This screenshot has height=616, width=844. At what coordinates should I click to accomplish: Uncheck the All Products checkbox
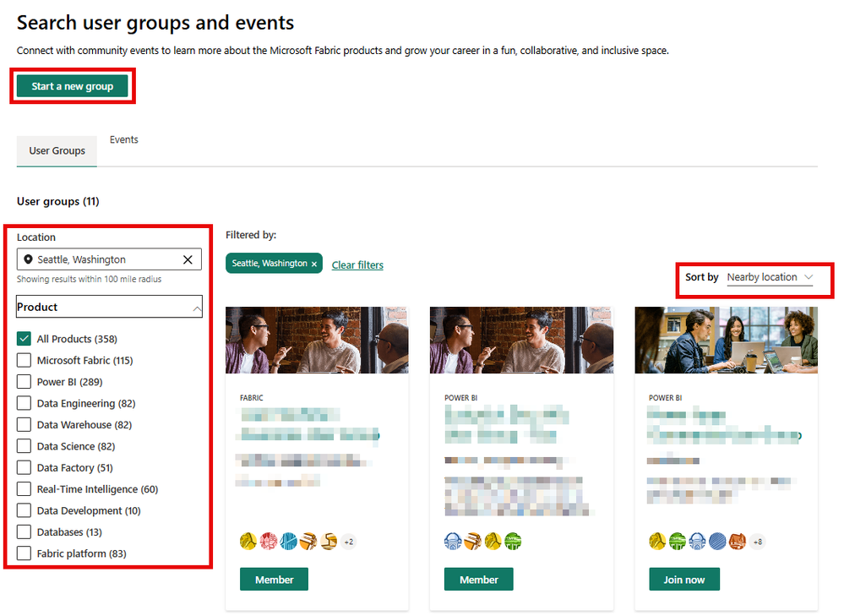pos(24,339)
